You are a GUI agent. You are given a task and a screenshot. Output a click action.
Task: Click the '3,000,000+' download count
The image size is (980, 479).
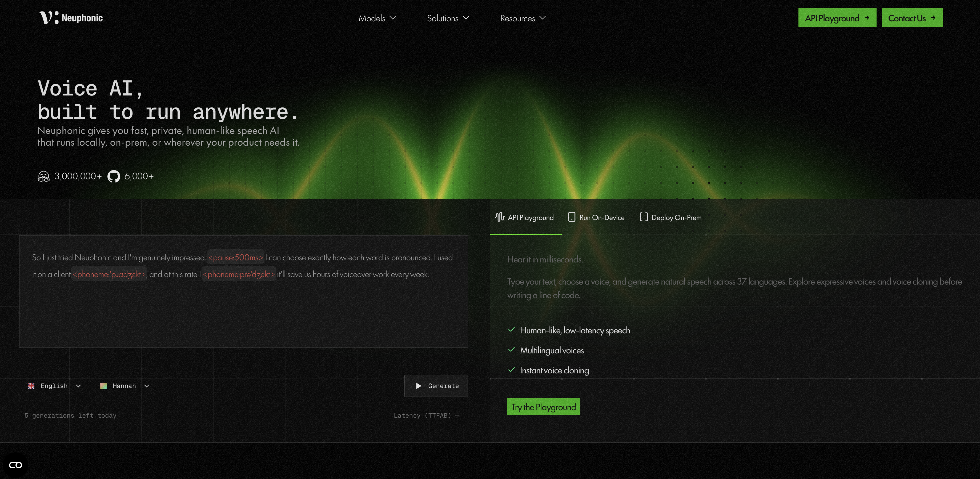tap(78, 176)
